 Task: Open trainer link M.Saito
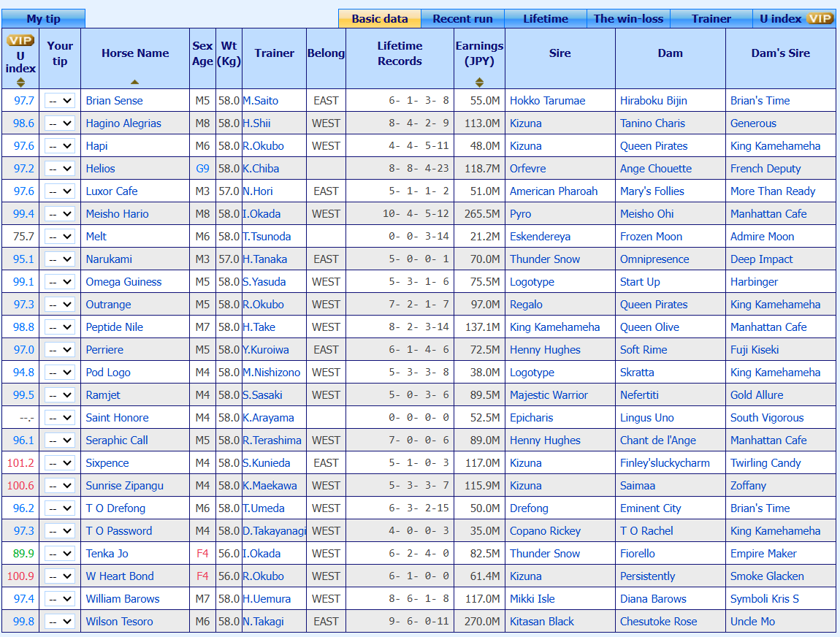260,101
